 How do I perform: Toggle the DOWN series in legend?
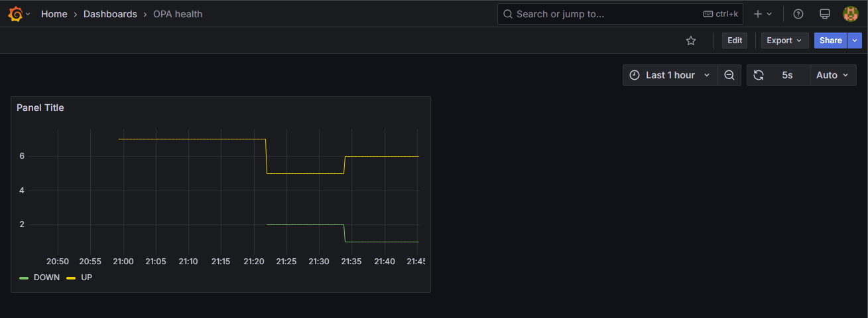(x=46, y=278)
